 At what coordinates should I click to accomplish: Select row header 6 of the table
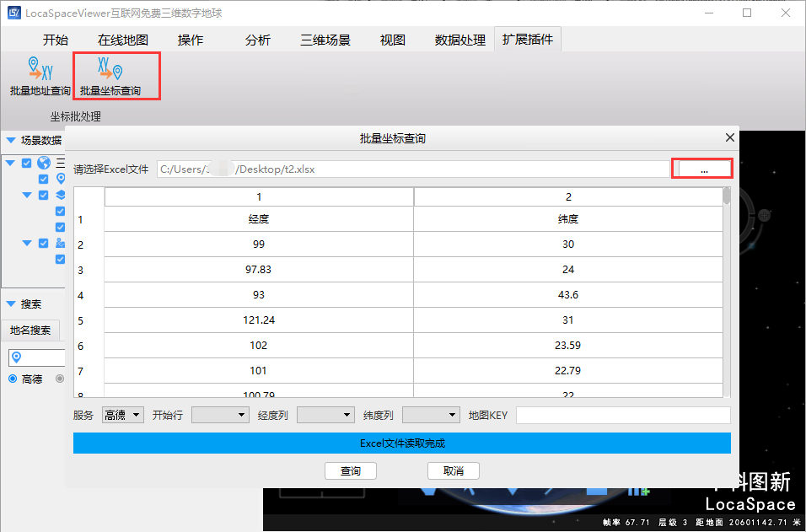89,346
